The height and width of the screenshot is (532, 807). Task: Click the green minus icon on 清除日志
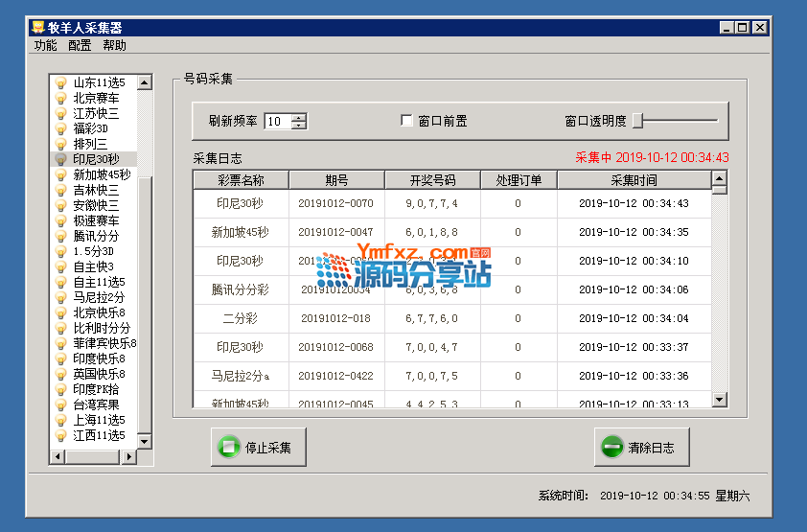pyautogui.click(x=611, y=448)
